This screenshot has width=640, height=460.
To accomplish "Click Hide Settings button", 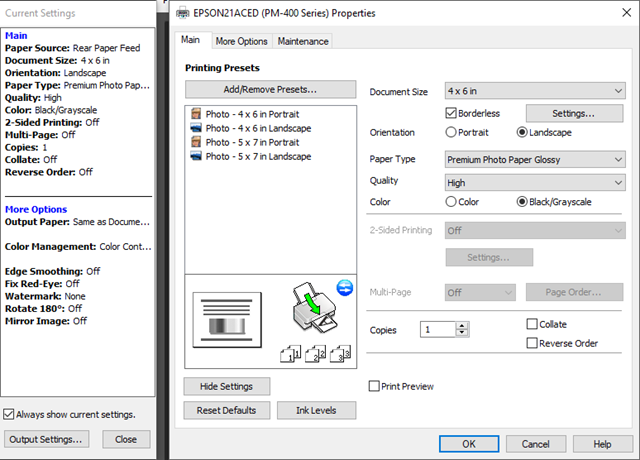I will (227, 387).
